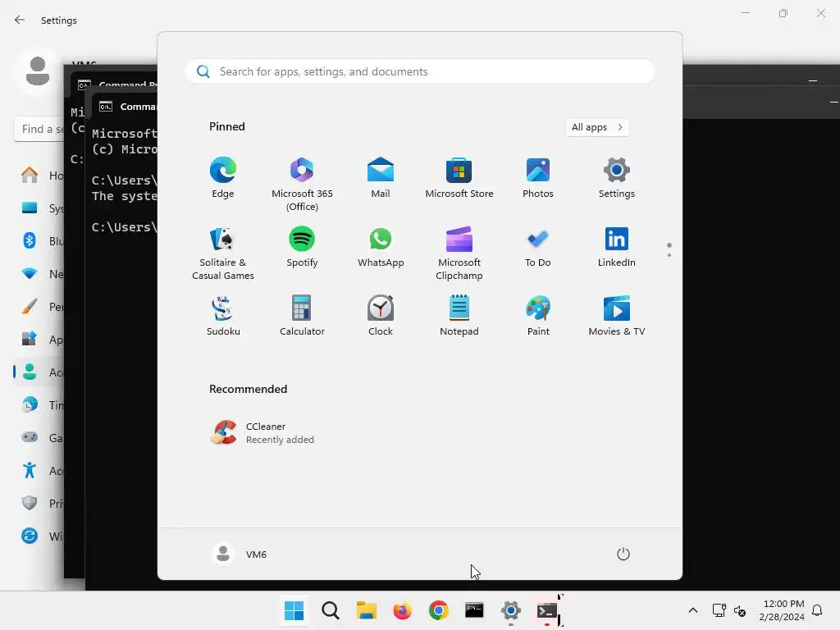Open the Sudoku game
This screenshot has height=630, width=840.
pos(223,316)
